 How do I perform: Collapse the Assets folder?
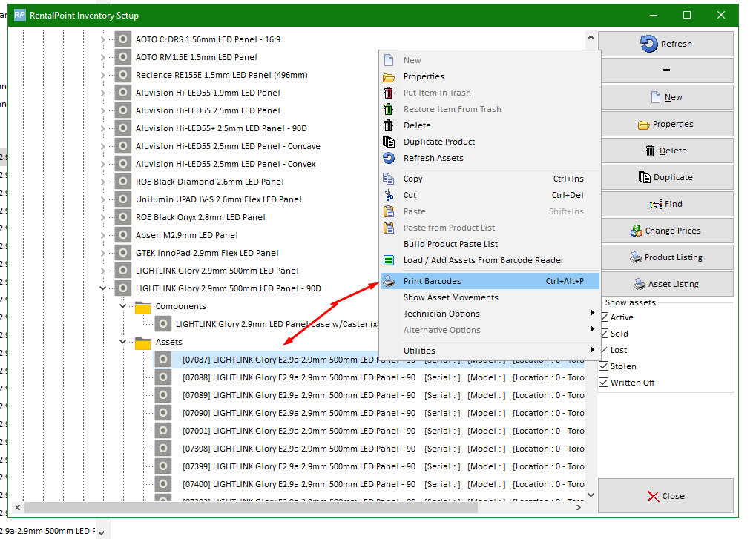pos(122,342)
